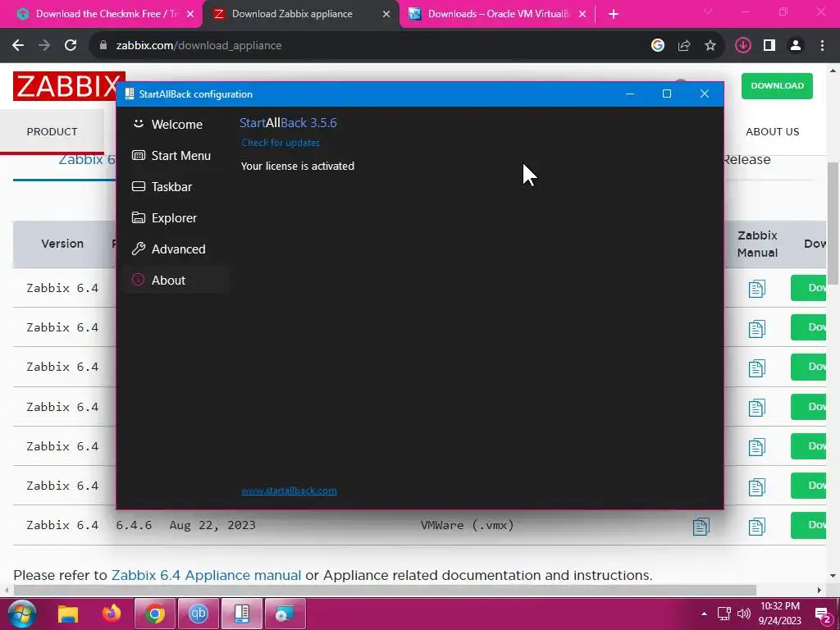Click page vertical scrollbar
The width and height of the screenshot is (840, 630).
tap(833, 222)
